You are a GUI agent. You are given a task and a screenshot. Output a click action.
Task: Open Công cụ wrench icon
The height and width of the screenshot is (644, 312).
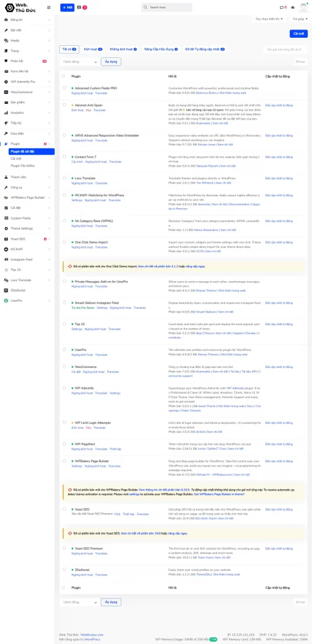point(6,187)
